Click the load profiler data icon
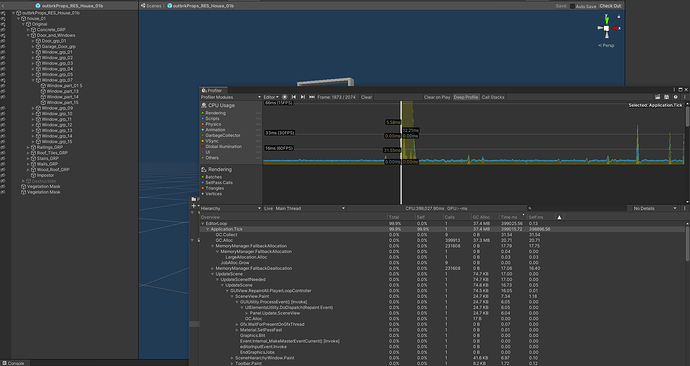This screenshot has height=366, width=690. [x=657, y=97]
